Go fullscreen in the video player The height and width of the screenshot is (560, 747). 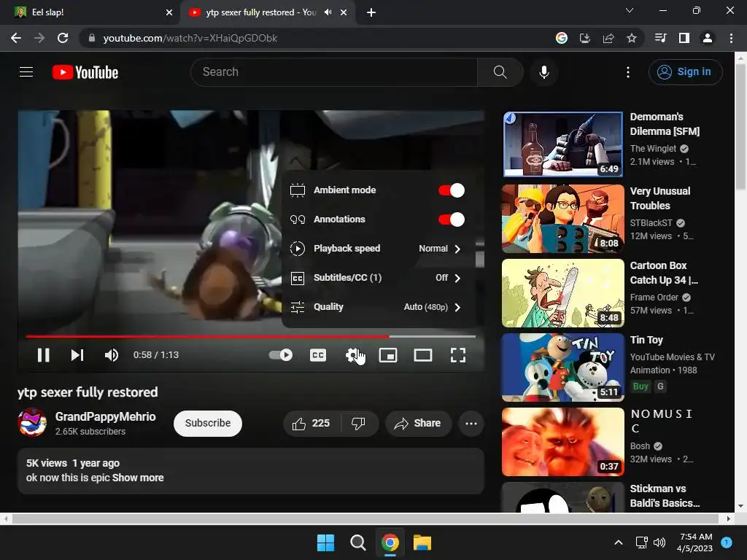click(x=458, y=355)
